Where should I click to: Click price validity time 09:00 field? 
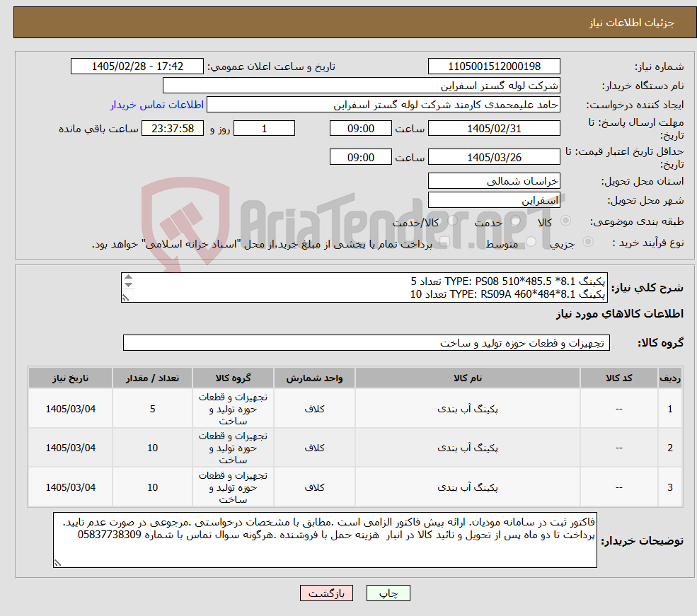point(360,157)
